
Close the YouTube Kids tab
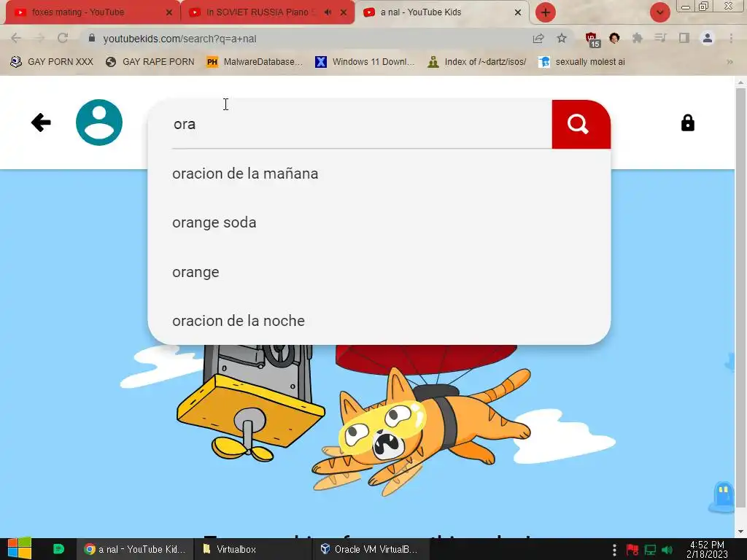pos(518,12)
